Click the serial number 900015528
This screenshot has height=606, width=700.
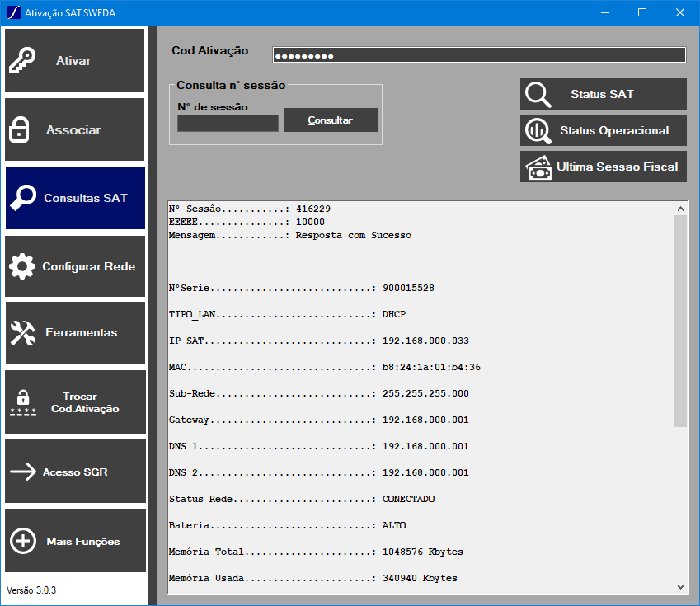coord(408,288)
